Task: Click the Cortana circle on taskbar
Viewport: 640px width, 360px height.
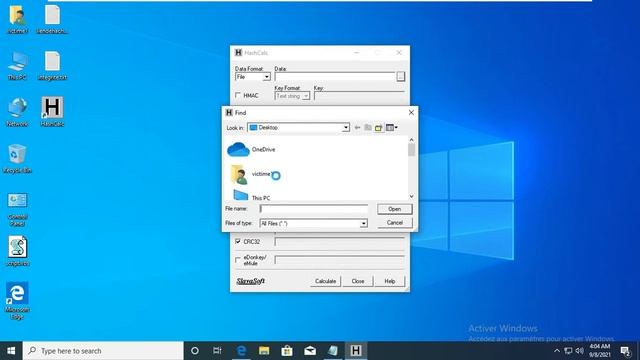Action: (x=195, y=351)
